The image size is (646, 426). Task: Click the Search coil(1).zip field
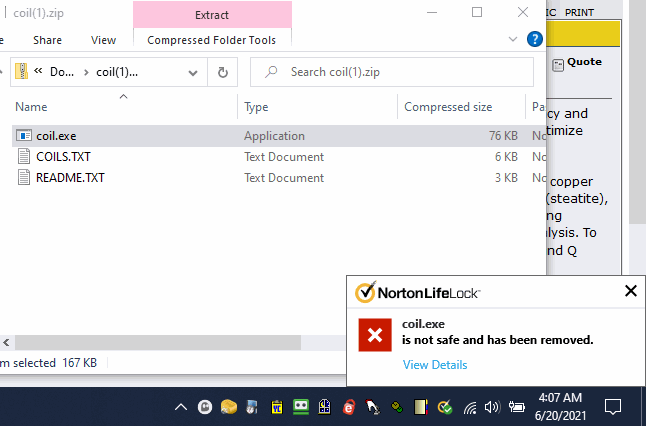click(x=392, y=72)
